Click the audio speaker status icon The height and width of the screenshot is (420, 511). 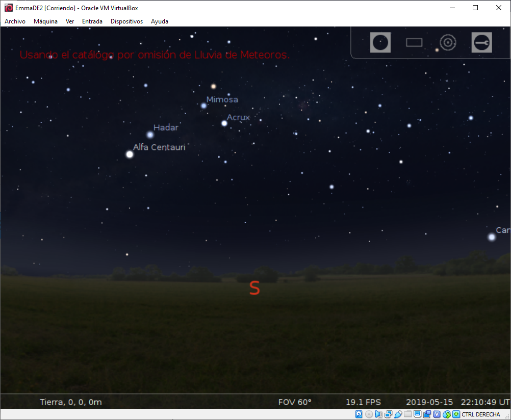[378, 414]
